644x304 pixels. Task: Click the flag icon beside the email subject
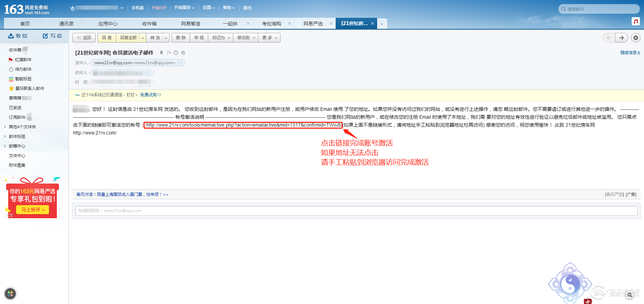pos(169,53)
